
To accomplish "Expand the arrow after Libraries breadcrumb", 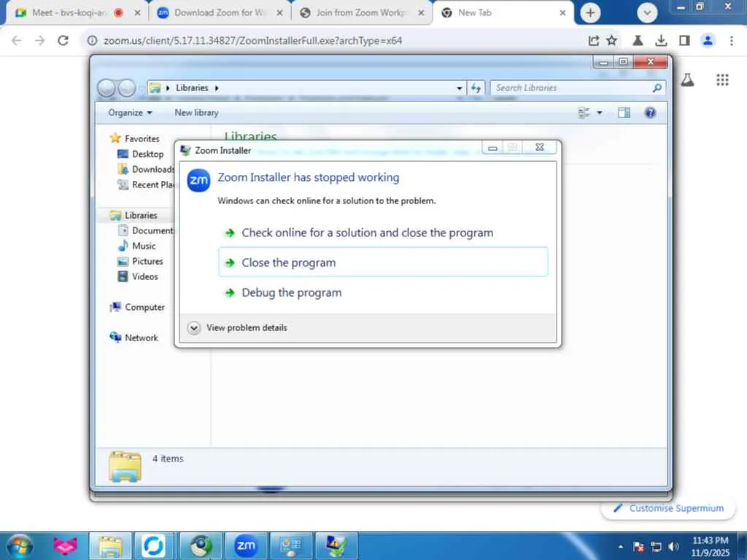I will coord(216,88).
